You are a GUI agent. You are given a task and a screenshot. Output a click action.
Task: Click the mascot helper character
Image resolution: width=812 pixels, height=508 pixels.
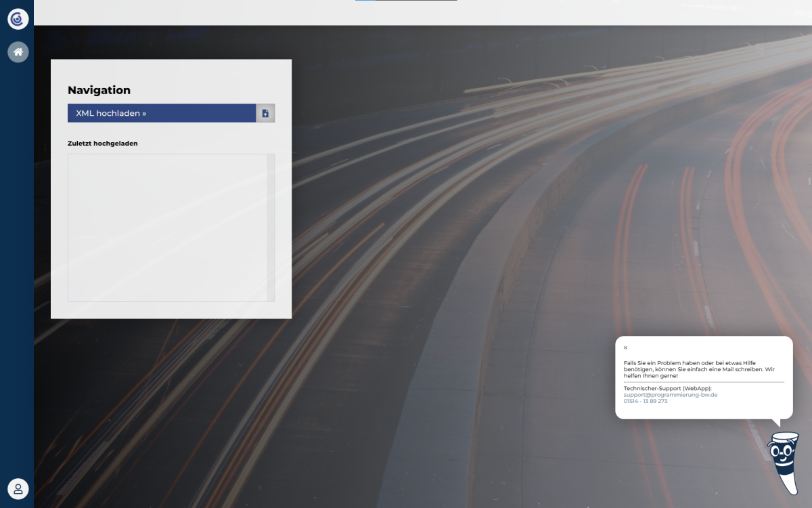783,463
